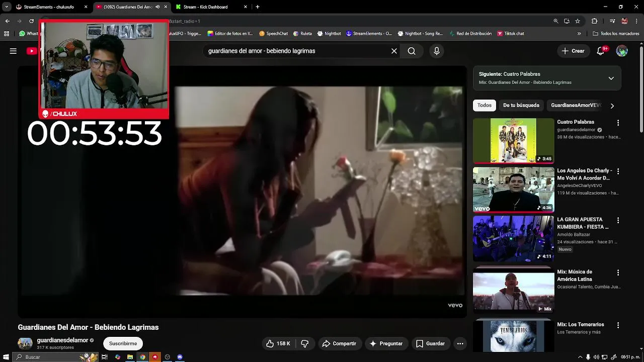Open Chrome extensions puzzle icon
Screen dimensions: 644x362
(594, 21)
